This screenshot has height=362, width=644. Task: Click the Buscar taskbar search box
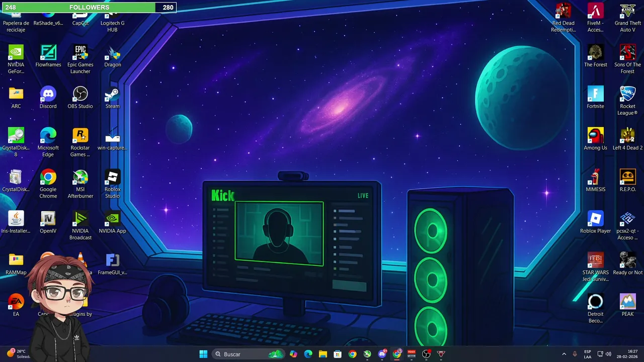(248, 354)
